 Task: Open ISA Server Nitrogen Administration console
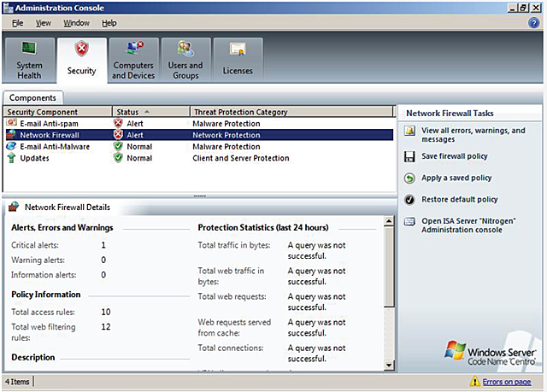pyautogui.click(x=468, y=225)
